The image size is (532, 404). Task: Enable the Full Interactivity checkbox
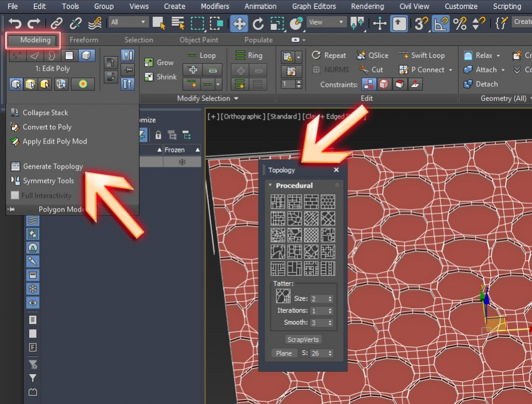point(15,195)
